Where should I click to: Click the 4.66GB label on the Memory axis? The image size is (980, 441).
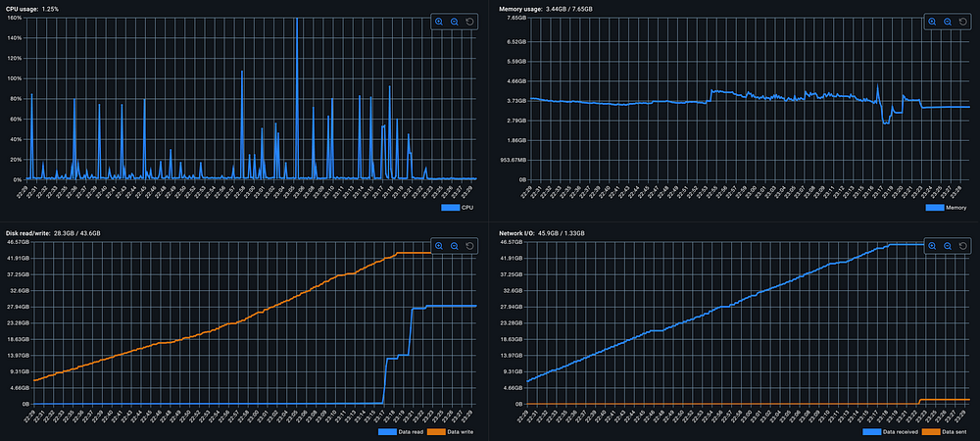(x=516, y=81)
